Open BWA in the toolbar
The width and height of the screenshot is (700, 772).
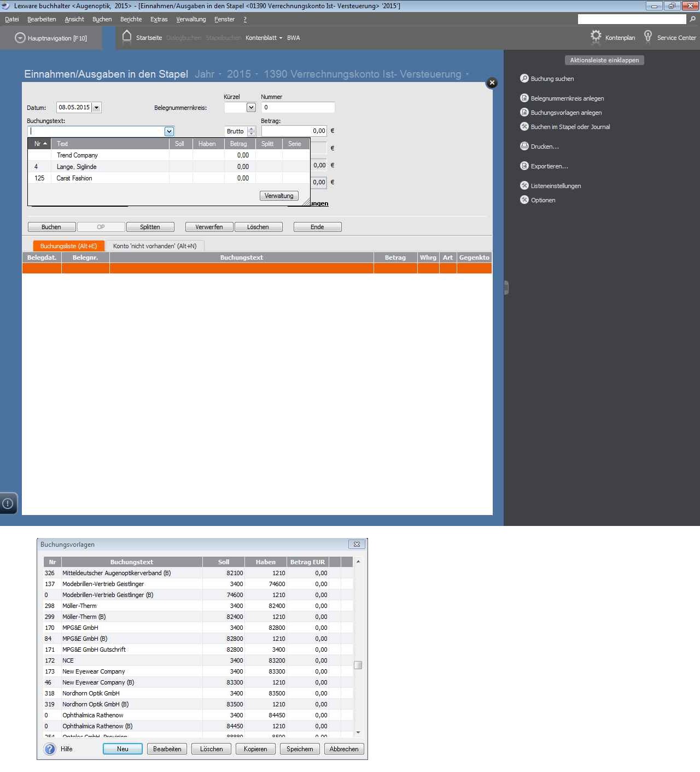coord(294,38)
